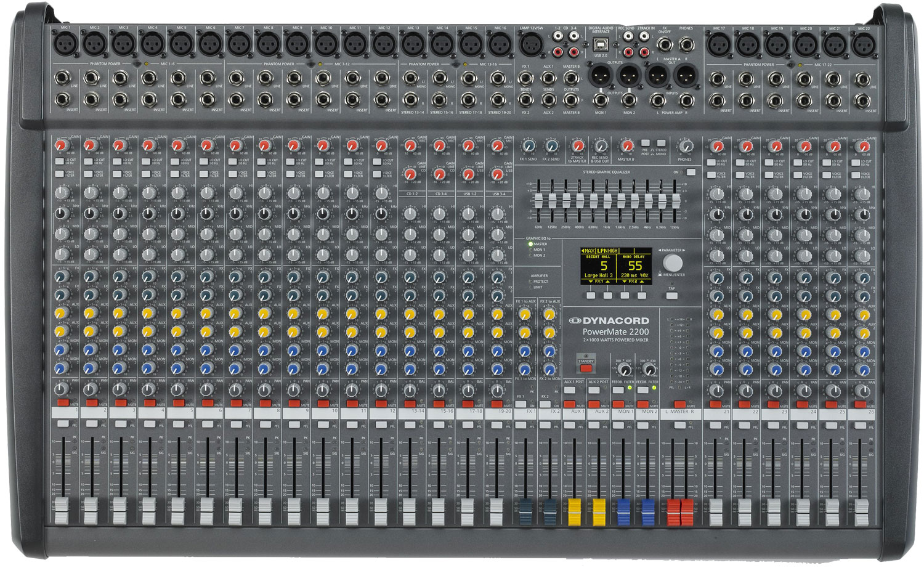This screenshot has width=924, height=573.
Task: Click the 1kHz graphic equalizer slider
Action: [607, 201]
